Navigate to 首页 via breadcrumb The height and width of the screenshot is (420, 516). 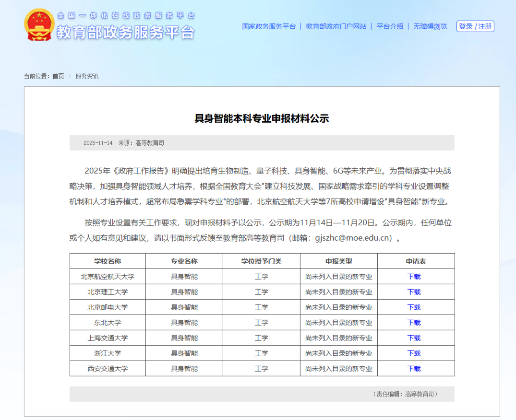tap(59, 76)
